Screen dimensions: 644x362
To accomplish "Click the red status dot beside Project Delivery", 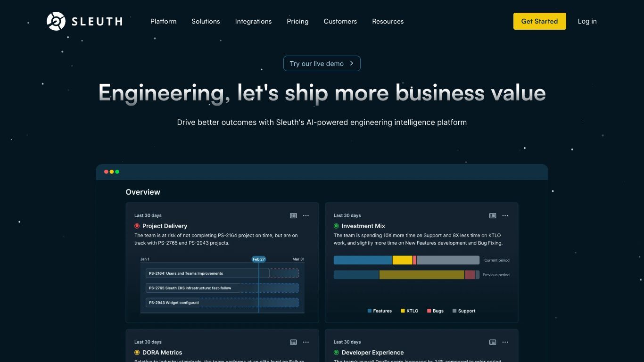I will (137, 226).
